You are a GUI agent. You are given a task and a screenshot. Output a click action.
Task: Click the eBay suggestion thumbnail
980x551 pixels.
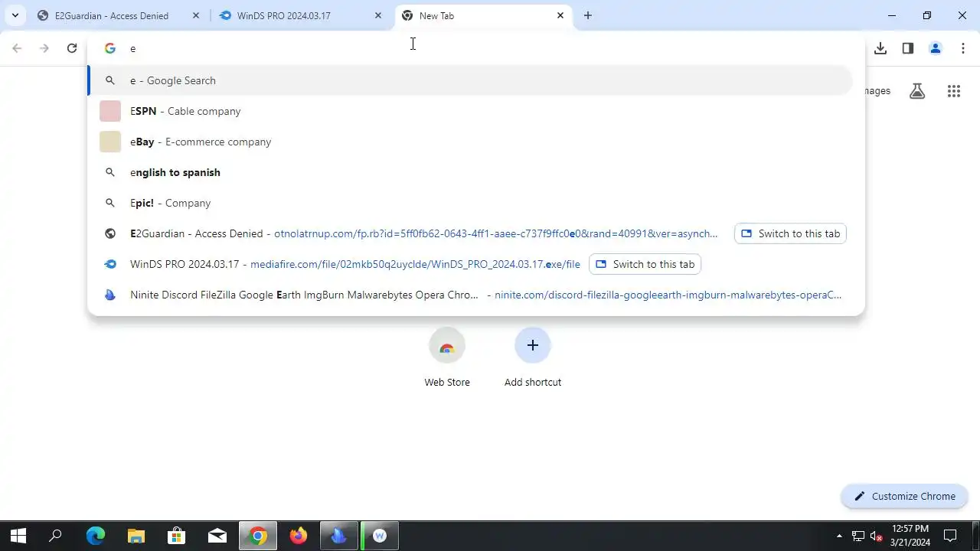pyautogui.click(x=110, y=142)
